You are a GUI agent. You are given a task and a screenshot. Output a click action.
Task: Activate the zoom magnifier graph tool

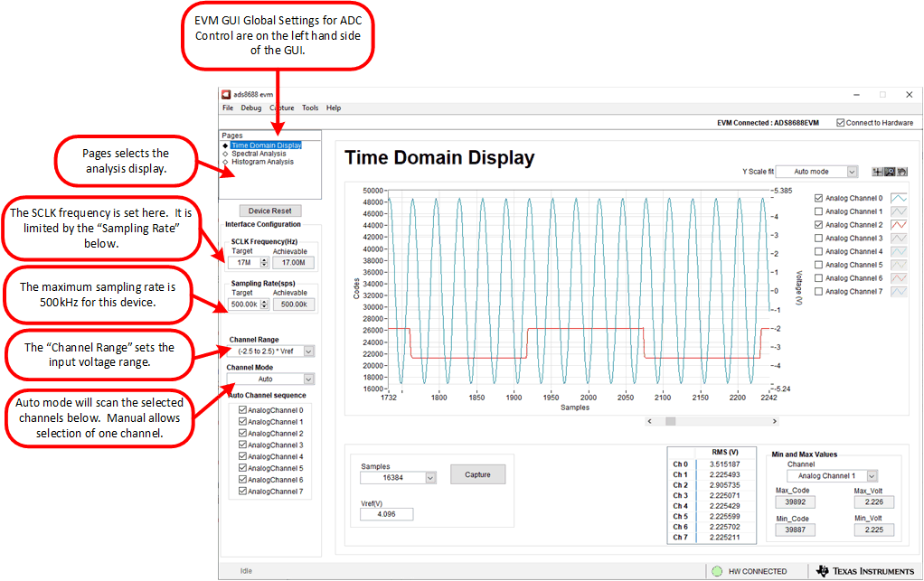pyautogui.click(x=889, y=172)
